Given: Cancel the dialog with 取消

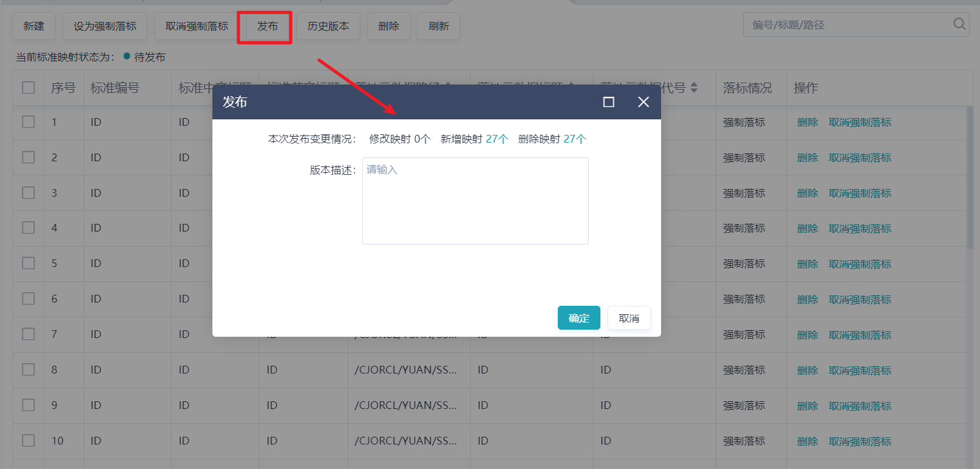Looking at the screenshot, I should [x=629, y=318].
